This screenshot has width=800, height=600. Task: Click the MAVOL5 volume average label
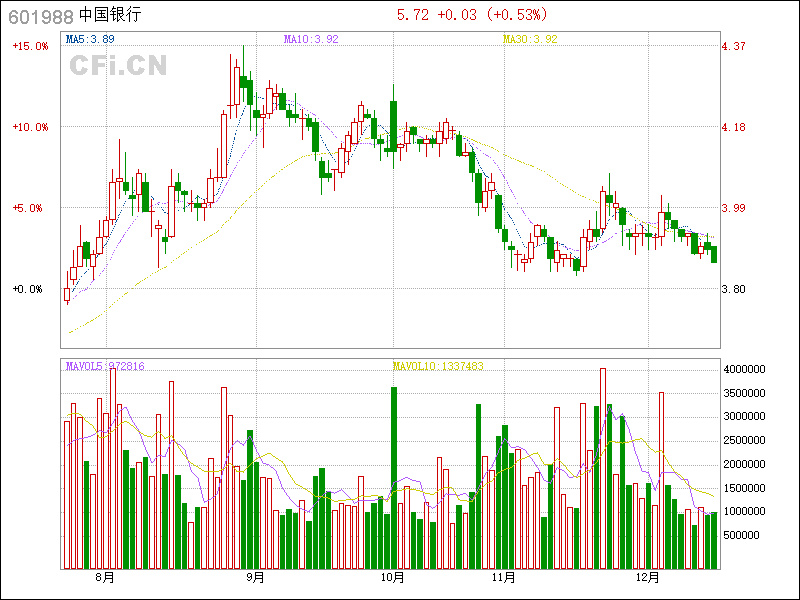[x=105, y=367]
